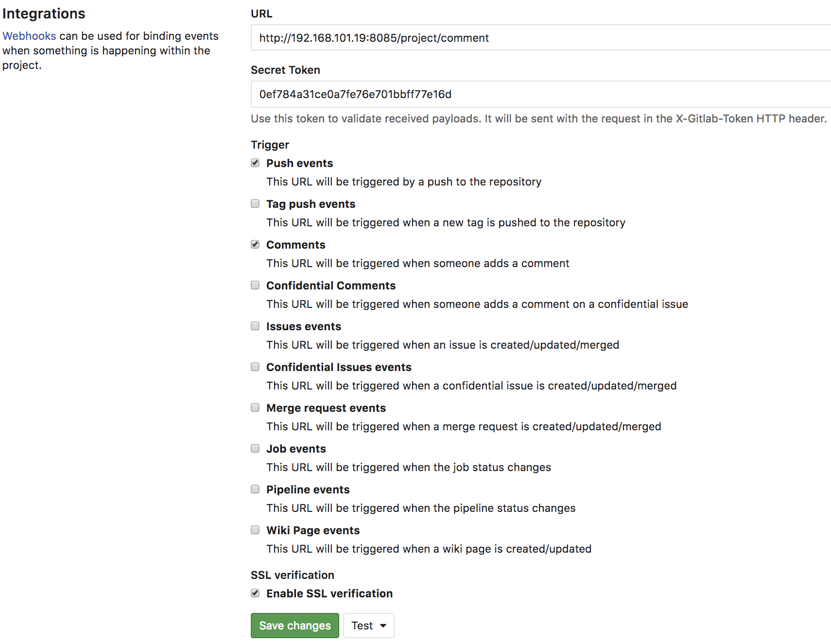Viewport: 831px width, 644px height.
Task: Uncheck the Comments trigger
Action: coord(255,244)
